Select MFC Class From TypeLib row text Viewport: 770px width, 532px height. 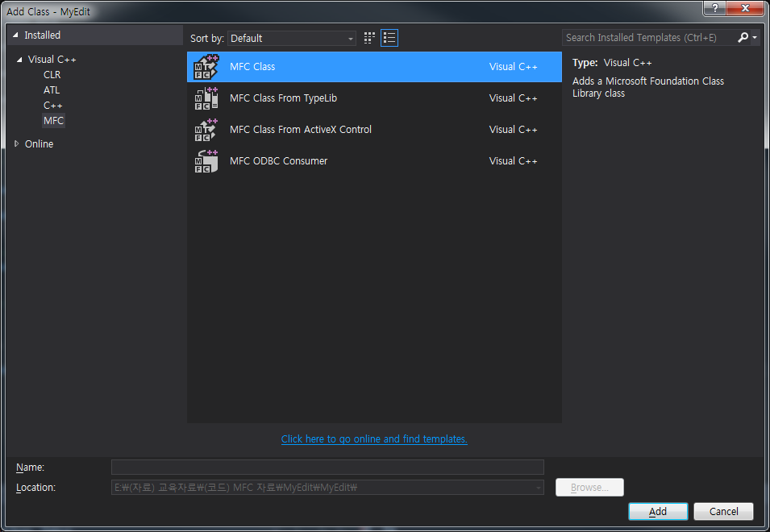(x=283, y=98)
